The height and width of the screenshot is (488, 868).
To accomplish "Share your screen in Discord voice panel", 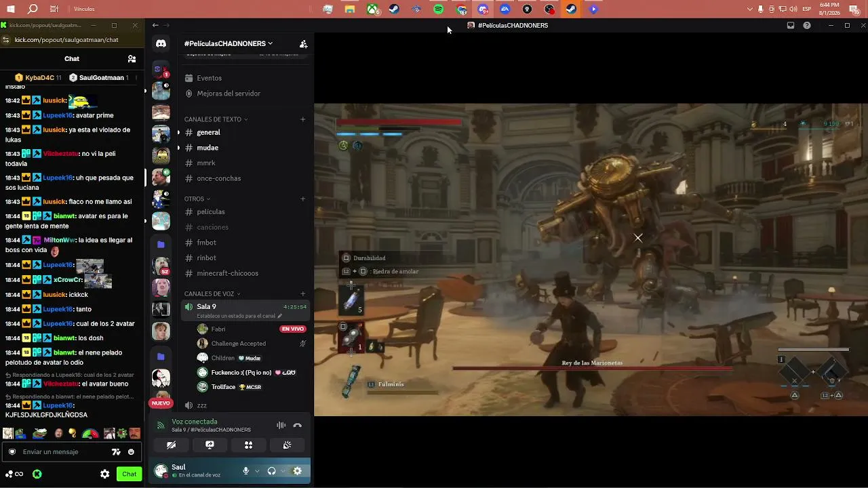I will coord(210,445).
